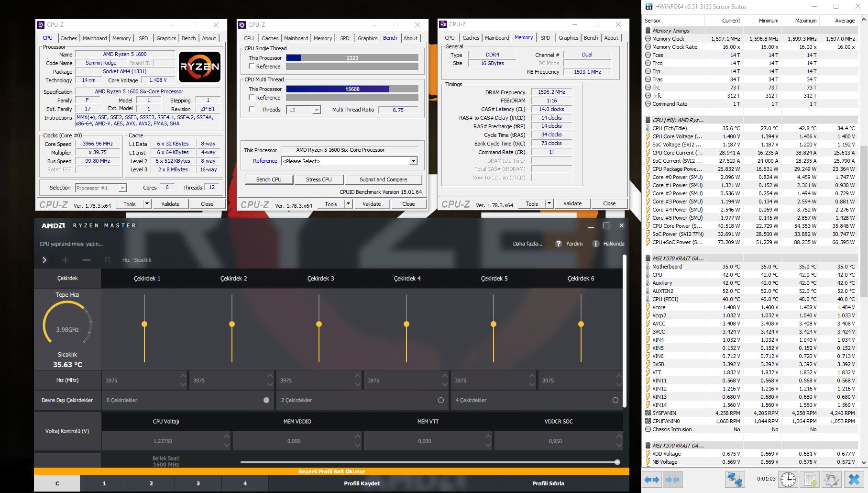
Task: Click HWiNFO64 title bar app icon
Action: coord(648,7)
